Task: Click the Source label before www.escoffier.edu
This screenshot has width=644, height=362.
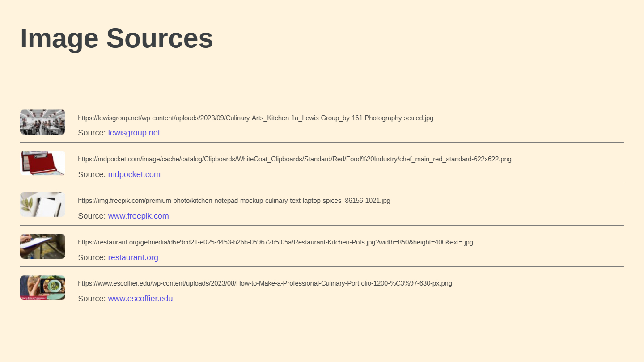Action: (x=92, y=299)
